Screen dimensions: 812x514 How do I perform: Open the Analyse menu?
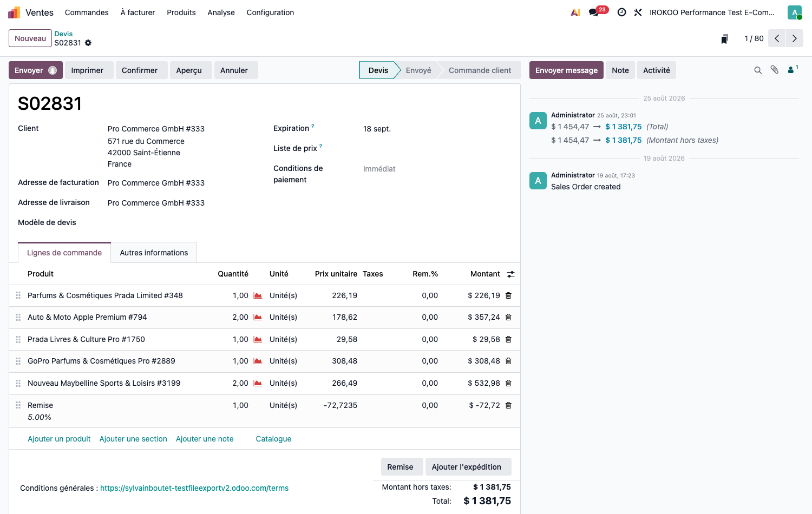(x=221, y=12)
